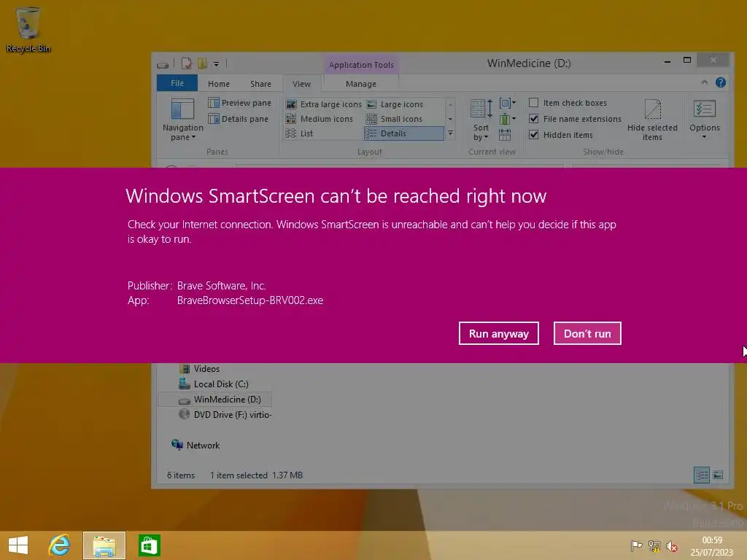Screen dimensions: 747x560
Task: Open Action Center flag icon
Action: point(636,545)
